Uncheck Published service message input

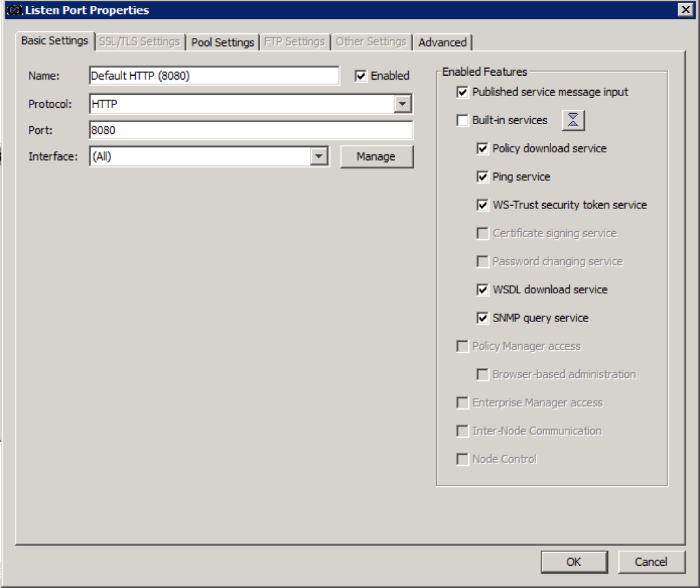pyautogui.click(x=463, y=92)
